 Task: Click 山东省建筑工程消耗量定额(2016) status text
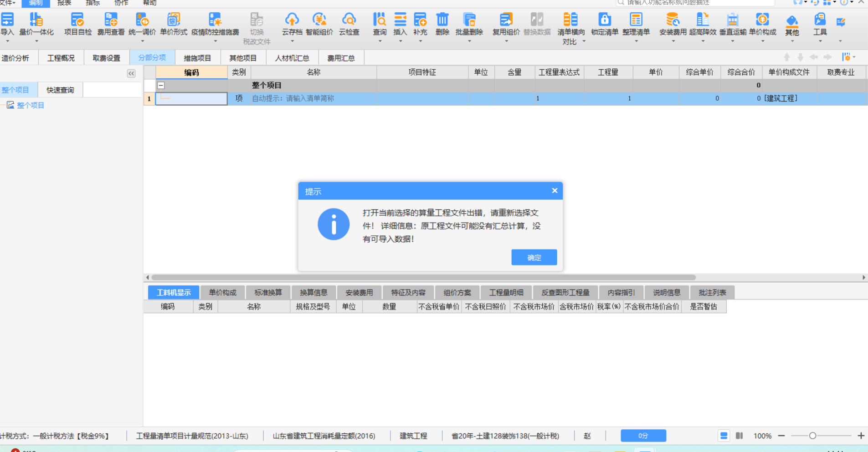pyautogui.click(x=324, y=436)
